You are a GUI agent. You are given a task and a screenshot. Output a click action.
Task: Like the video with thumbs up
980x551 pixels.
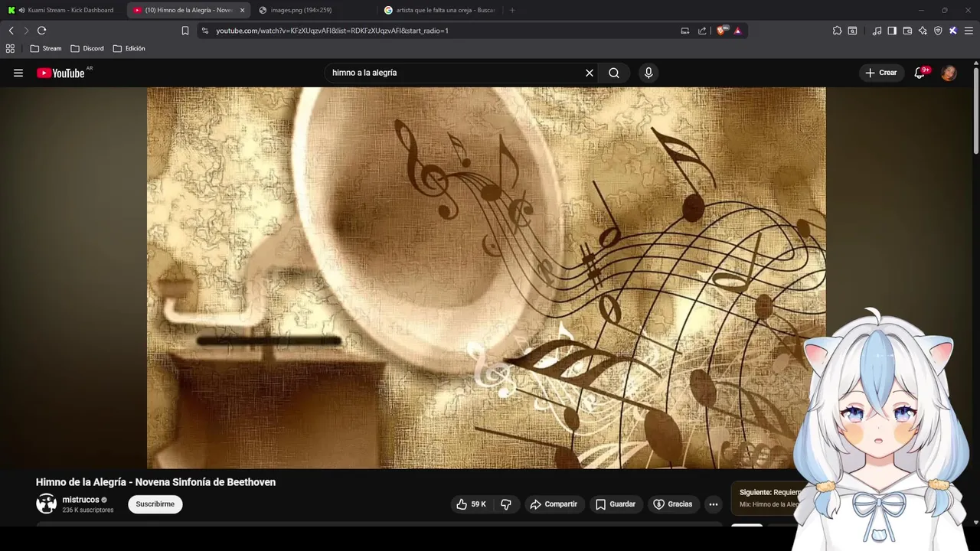click(471, 504)
